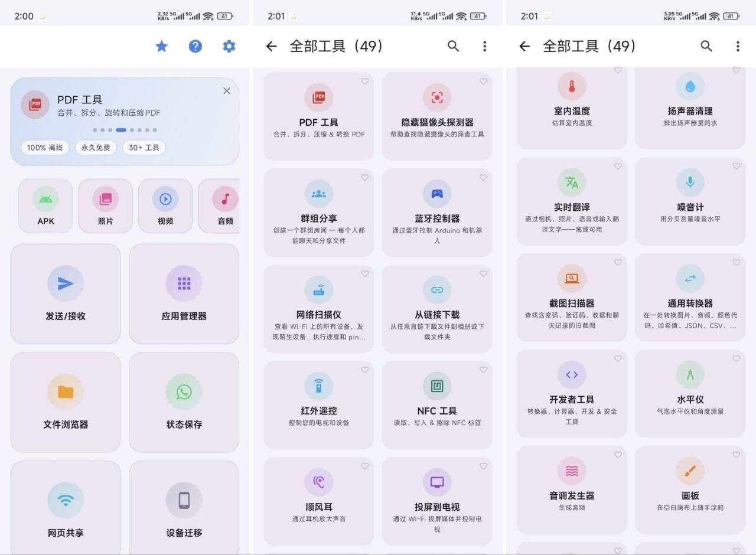
Task: Open 画板 drawing tool
Action: [x=690, y=490]
